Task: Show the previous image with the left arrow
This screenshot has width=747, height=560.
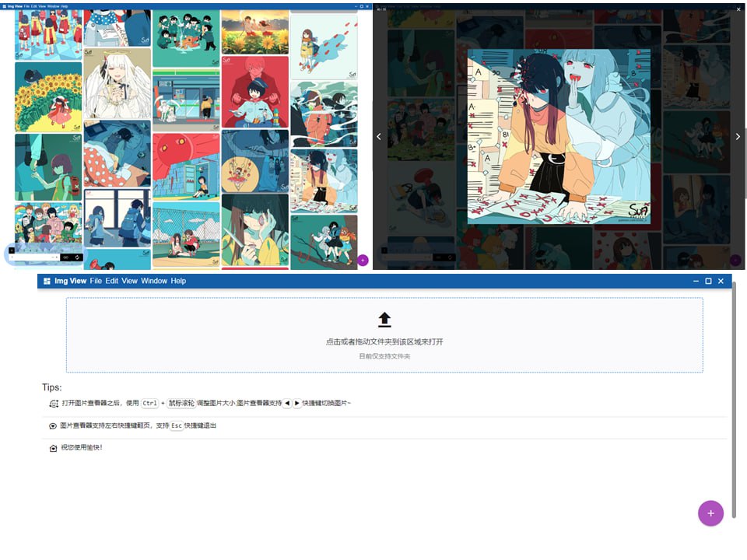Action: tap(379, 136)
